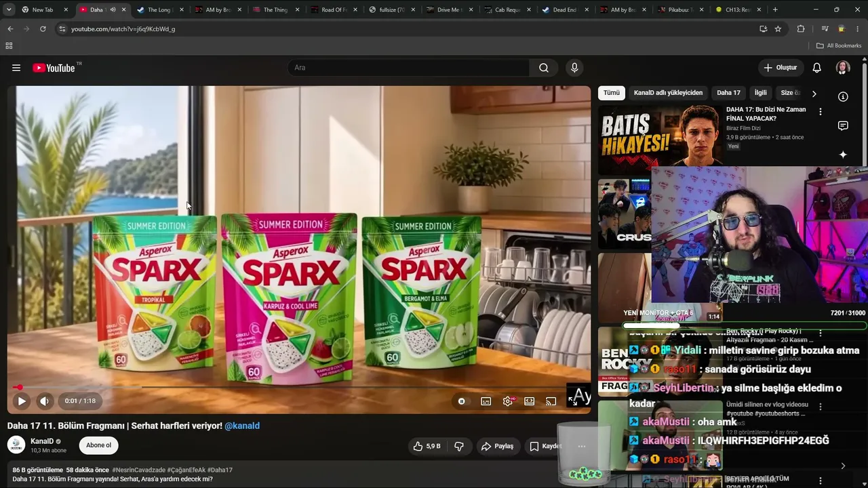The height and width of the screenshot is (488, 868).
Task: Cast the video to a TV
Action: click(x=551, y=401)
